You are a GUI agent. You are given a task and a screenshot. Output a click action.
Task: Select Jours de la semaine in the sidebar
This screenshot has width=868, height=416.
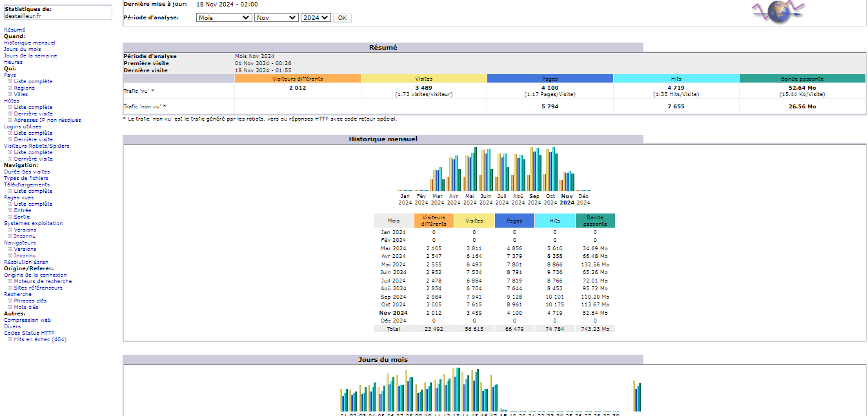pos(30,55)
